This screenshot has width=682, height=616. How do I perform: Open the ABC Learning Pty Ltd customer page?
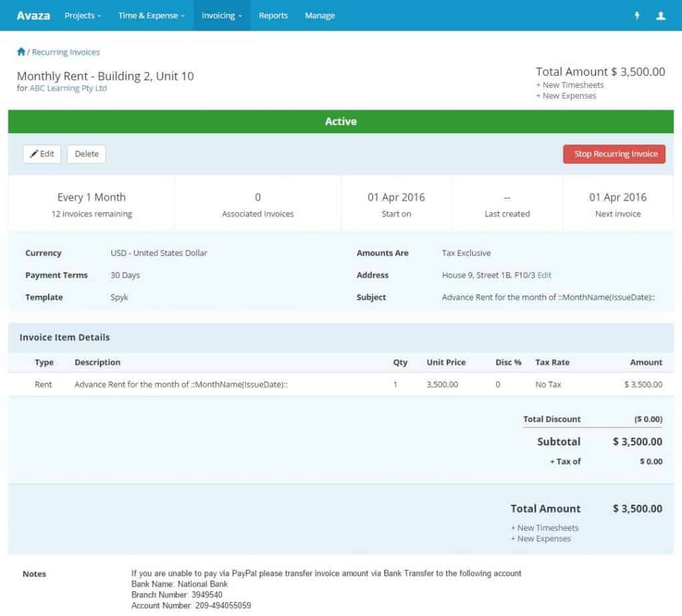pyautogui.click(x=67, y=88)
